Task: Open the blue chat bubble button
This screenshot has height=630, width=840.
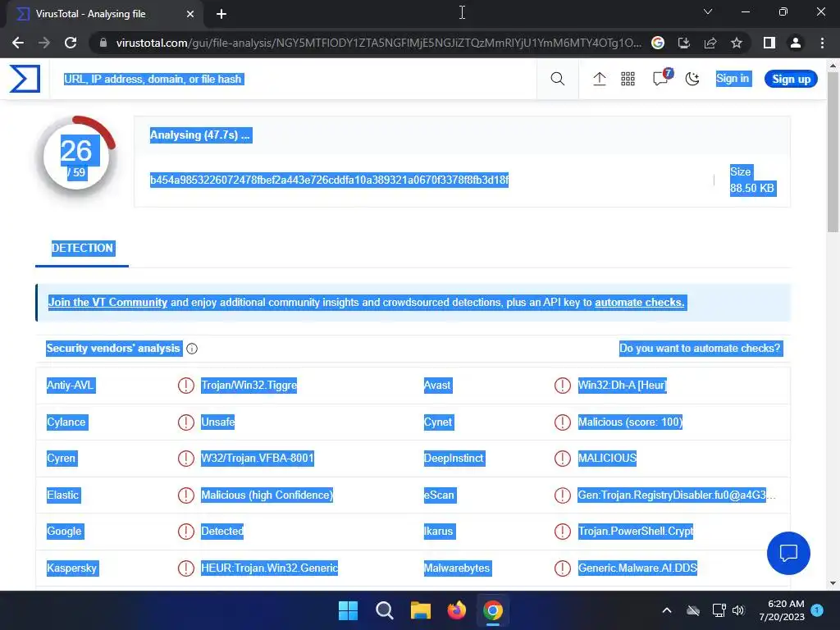Action: coord(788,553)
